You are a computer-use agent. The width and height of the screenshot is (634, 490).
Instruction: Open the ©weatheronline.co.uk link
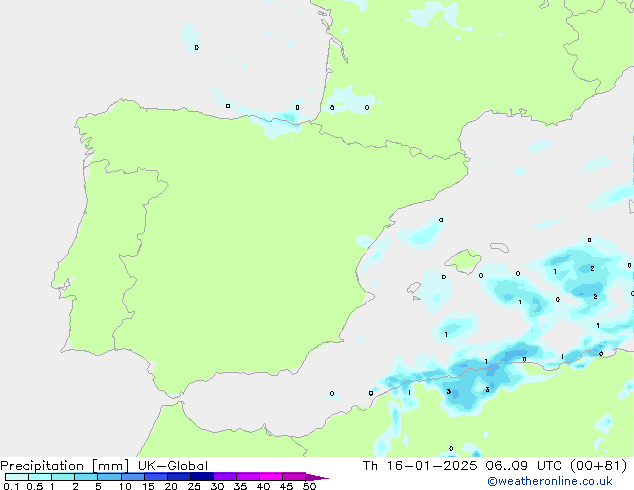550,481
